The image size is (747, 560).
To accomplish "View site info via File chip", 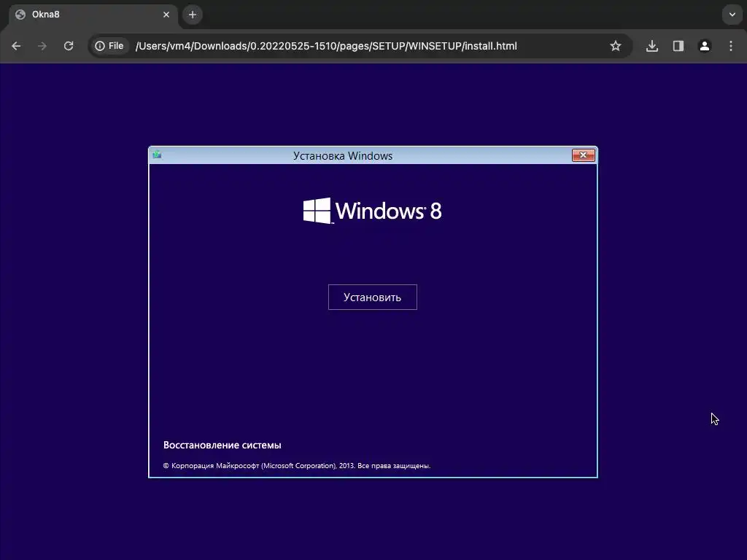I will [x=109, y=46].
